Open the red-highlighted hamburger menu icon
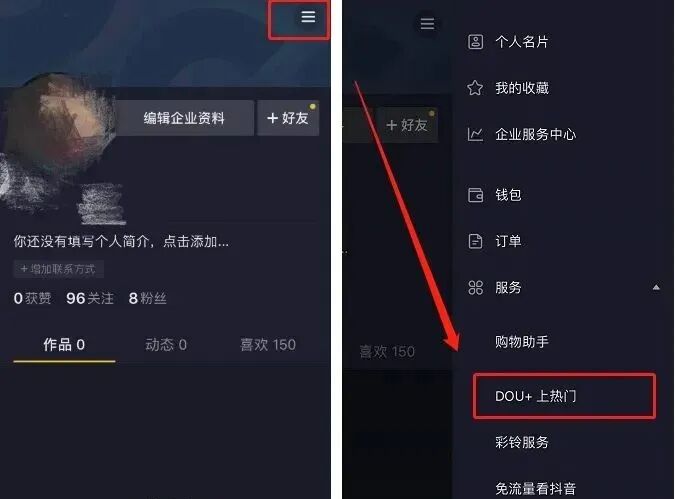Image resolution: width=675 pixels, height=499 pixels. tap(308, 17)
